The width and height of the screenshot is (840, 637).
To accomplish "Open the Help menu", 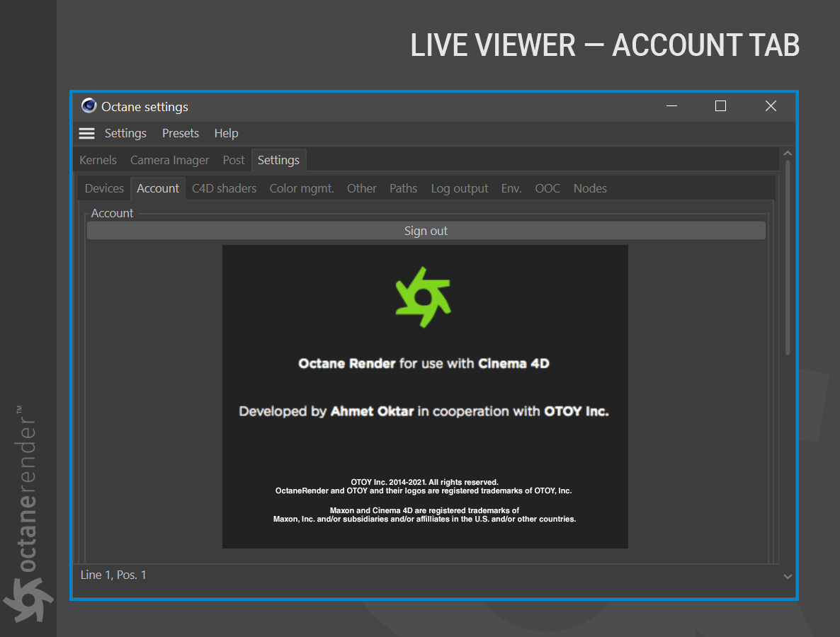I will [x=226, y=133].
